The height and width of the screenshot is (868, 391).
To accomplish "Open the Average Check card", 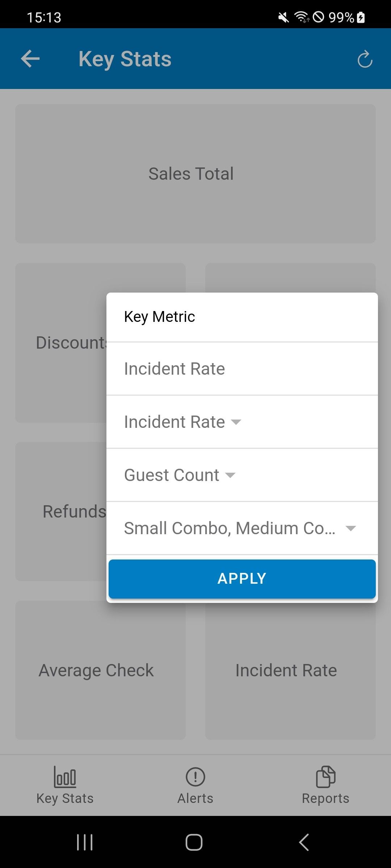I will coord(96,670).
